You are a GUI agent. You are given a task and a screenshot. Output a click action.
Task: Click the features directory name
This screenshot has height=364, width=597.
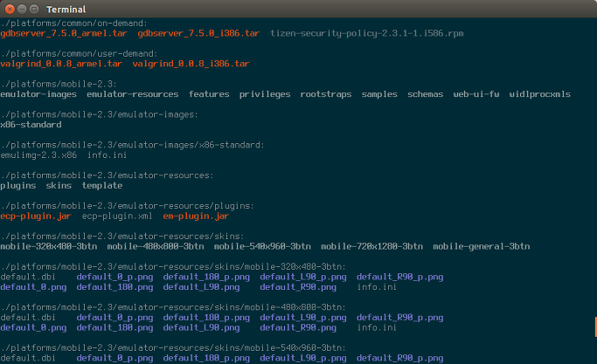[209, 94]
